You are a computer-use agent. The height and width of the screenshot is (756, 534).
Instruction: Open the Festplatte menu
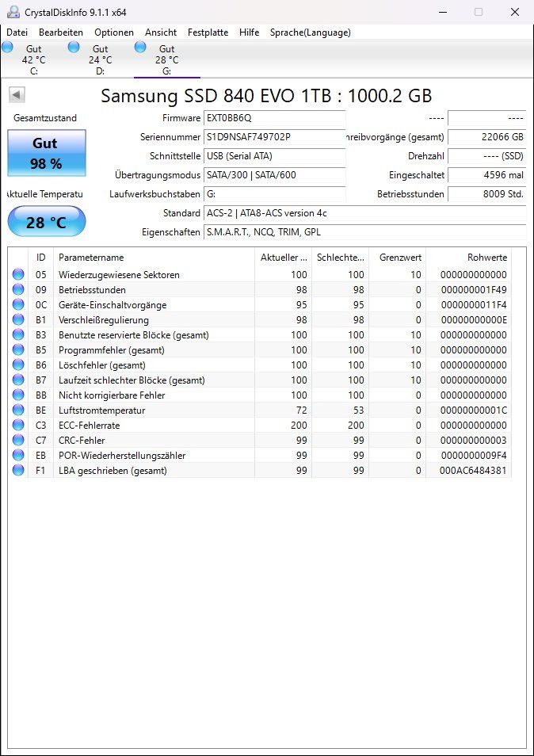[208, 32]
